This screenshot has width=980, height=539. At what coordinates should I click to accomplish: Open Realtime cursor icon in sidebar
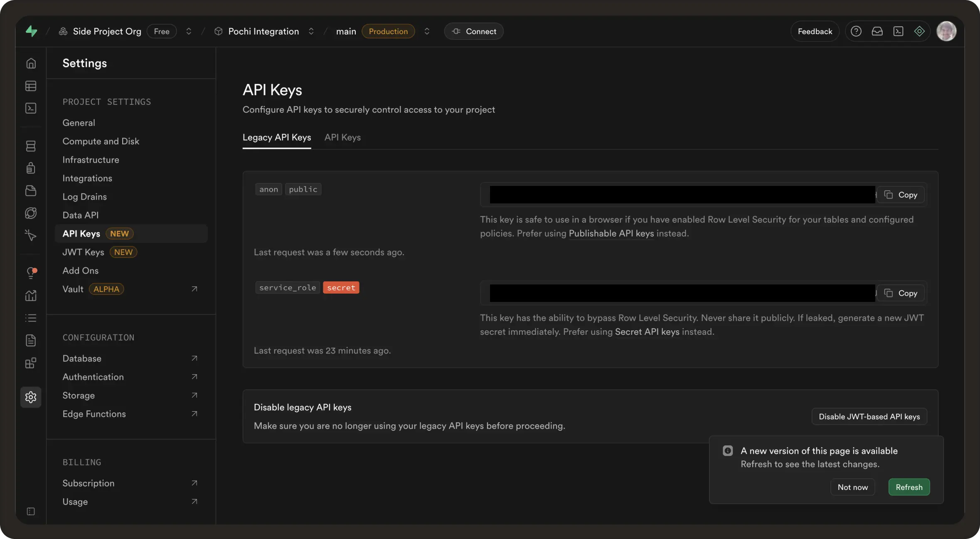[x=31, y=235]
